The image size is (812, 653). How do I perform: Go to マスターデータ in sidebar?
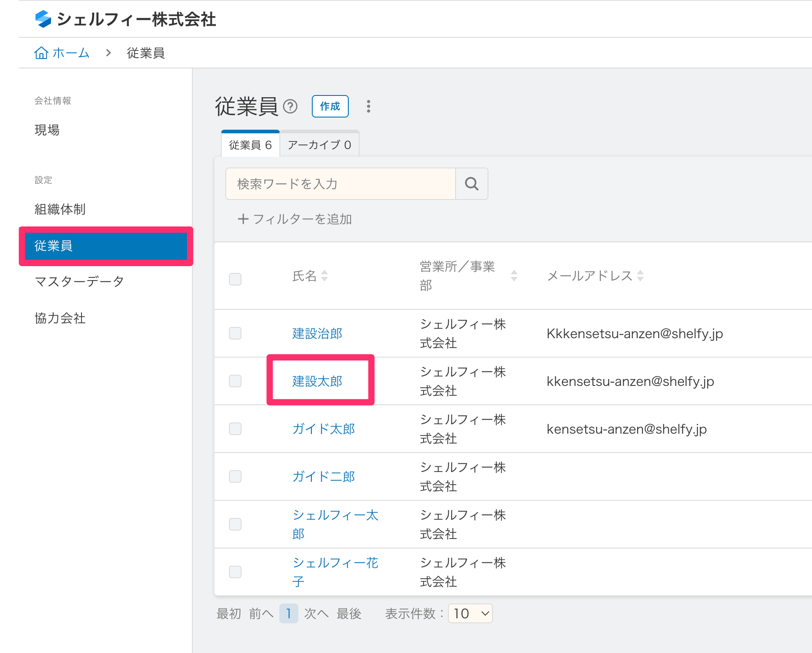coord(79,282)
